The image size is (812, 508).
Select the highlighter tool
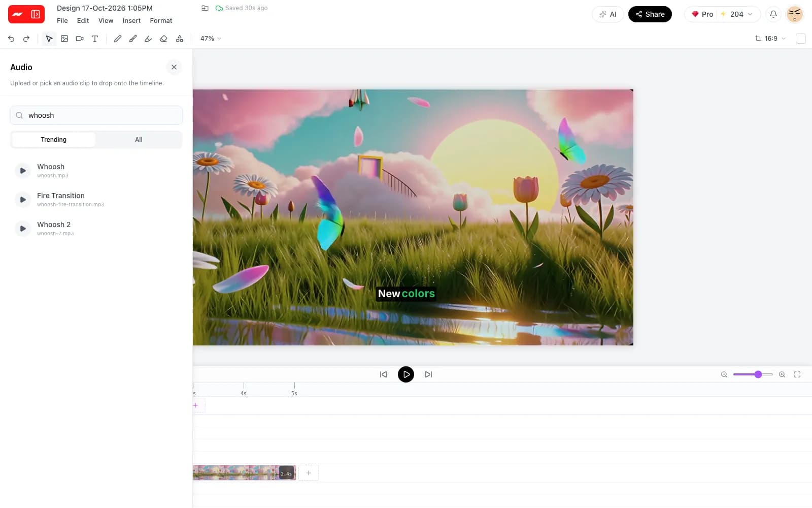pyautogui.click(x=148, y=39)
